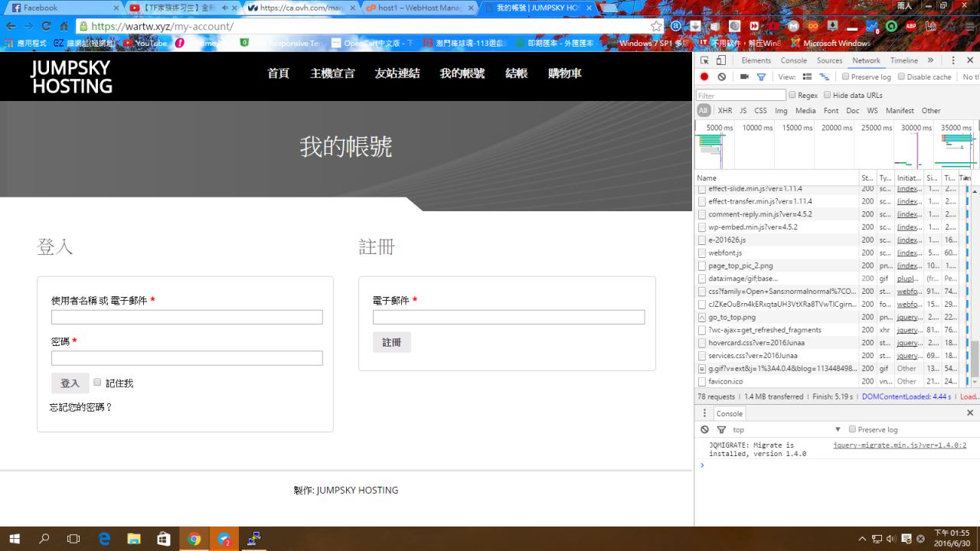The image size is (980, 551).
Task: Enable Preserve log in the Network toolbar
Action: click(x=845, y=77)
